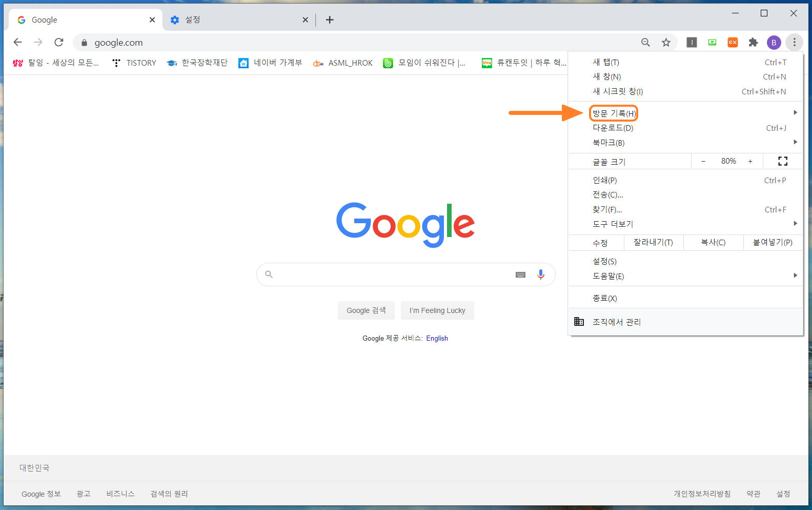Enter fullscreen with the menu's fullscreen icon
Image resolution: width=812 pixels, height=510 pixels.
pos(783,161)
